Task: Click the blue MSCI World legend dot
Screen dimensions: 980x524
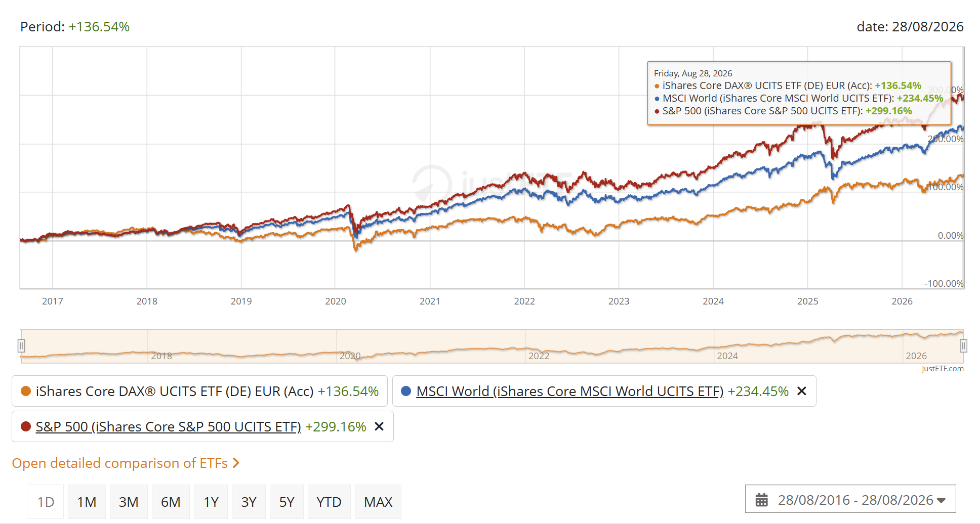Action: click(x=405, y=391)
